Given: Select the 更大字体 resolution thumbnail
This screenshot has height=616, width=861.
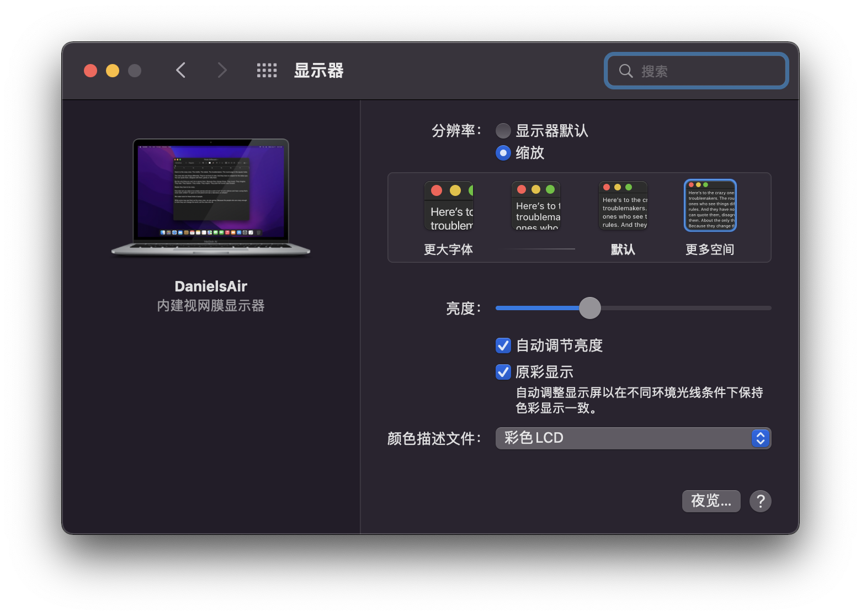Looking at the screenshot, I should (449, 206).
